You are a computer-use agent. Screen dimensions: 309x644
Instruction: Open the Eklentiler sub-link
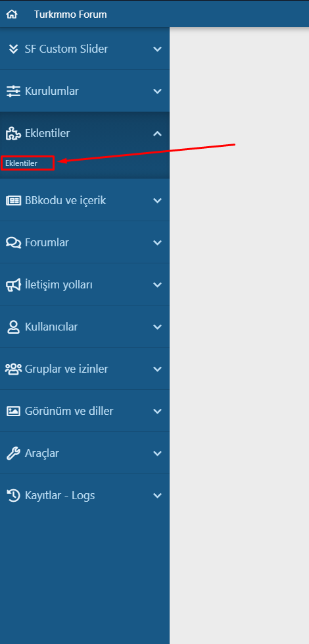[21, 163]
